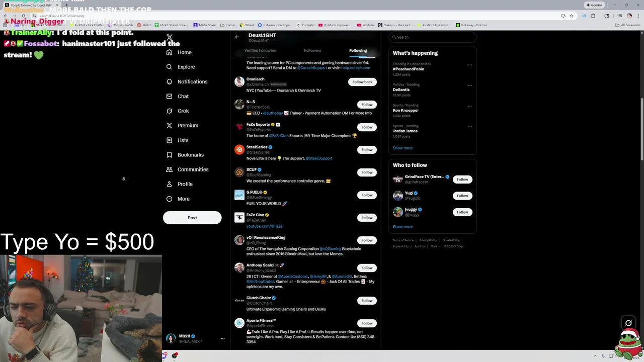Follow FaZe Clan
This screenshot has height=362, width=644.
click(x=367, y=218)
